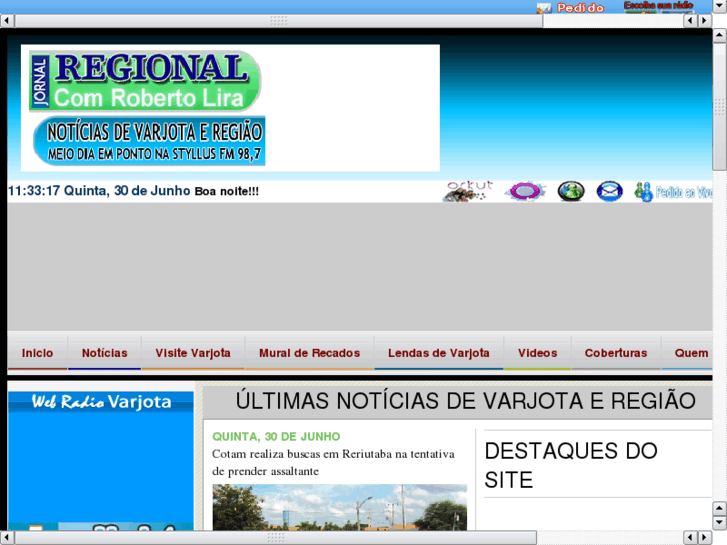Select the Quem menu item
This screenshot has height=545, width=727.
689,353
